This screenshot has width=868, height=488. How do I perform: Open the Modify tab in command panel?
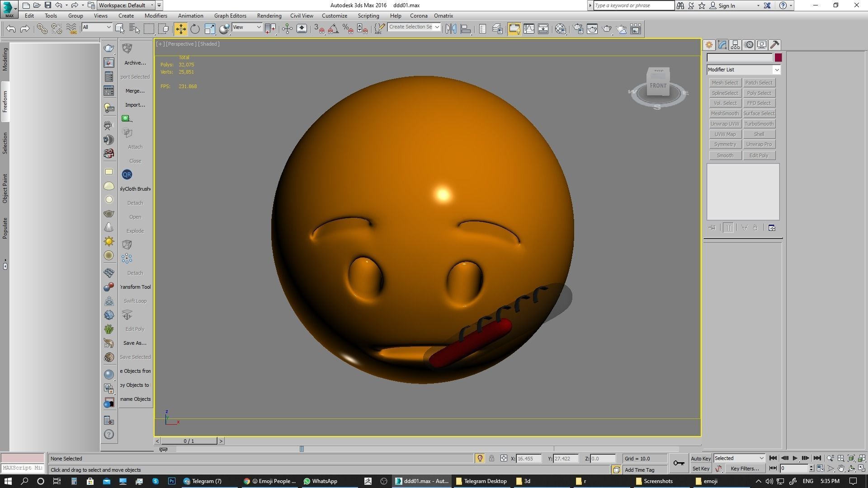tap(722, 45)
